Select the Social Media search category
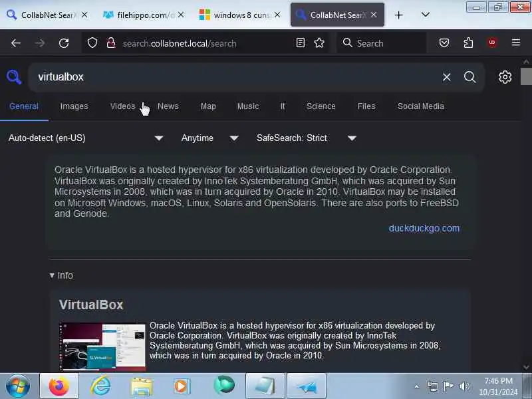 click(420, 106)
